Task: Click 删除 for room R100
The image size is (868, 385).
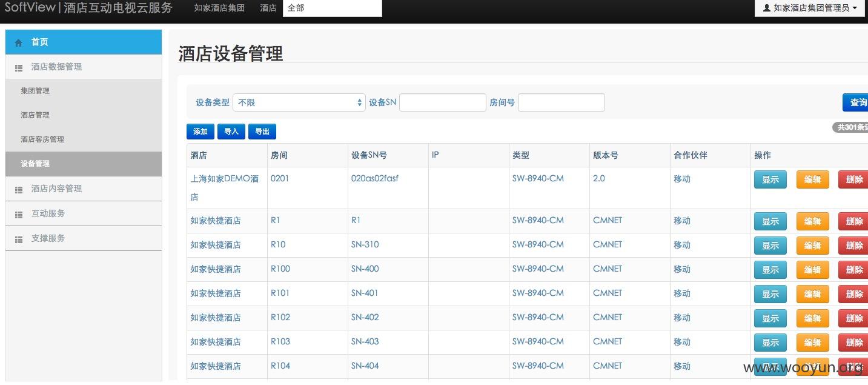Action: click(853, 270)
